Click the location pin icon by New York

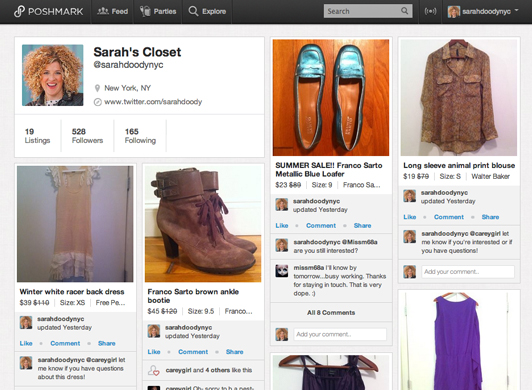click(x=97, y=88)
